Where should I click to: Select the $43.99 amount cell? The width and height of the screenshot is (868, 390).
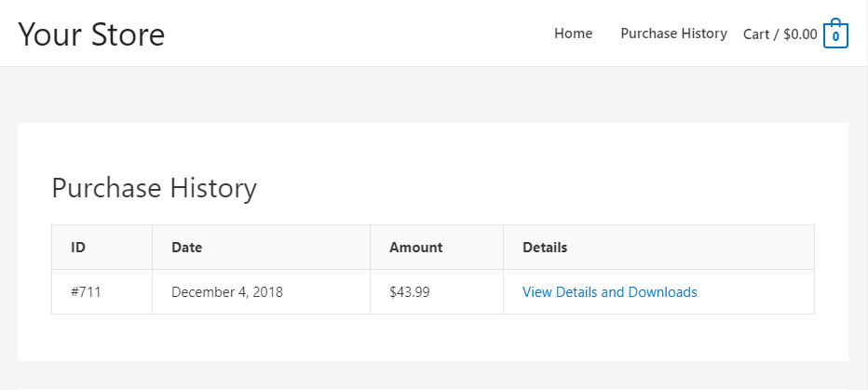tap(437, 292)
